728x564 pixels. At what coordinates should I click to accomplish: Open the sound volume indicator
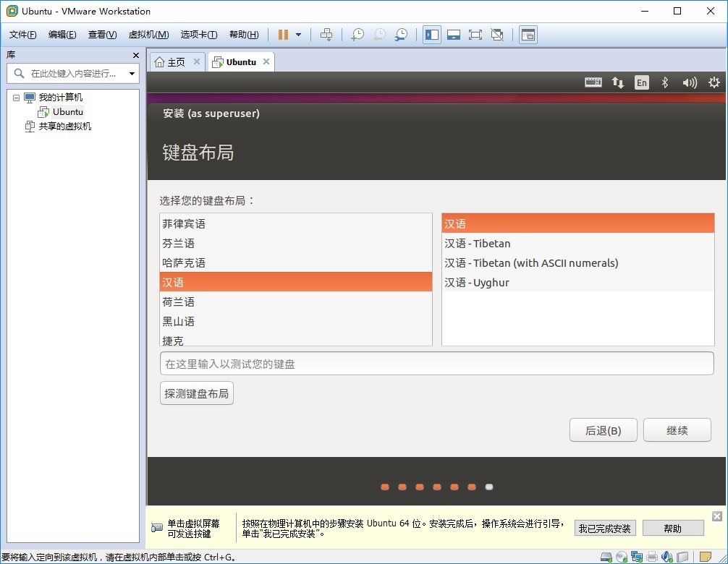pyautogui.click(x=690, y=82)
